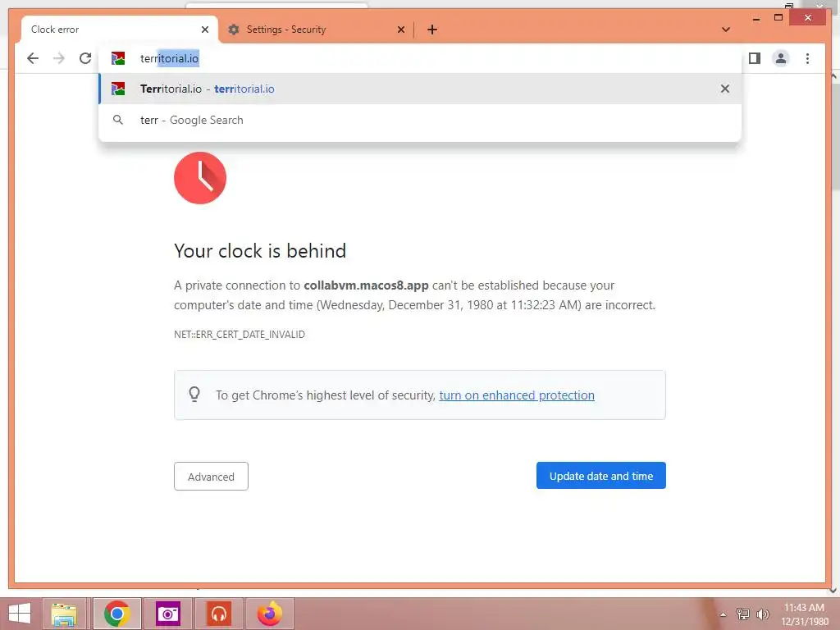Expand the tab search dropdown chevron
840x630 pixels.
[726, 30]
